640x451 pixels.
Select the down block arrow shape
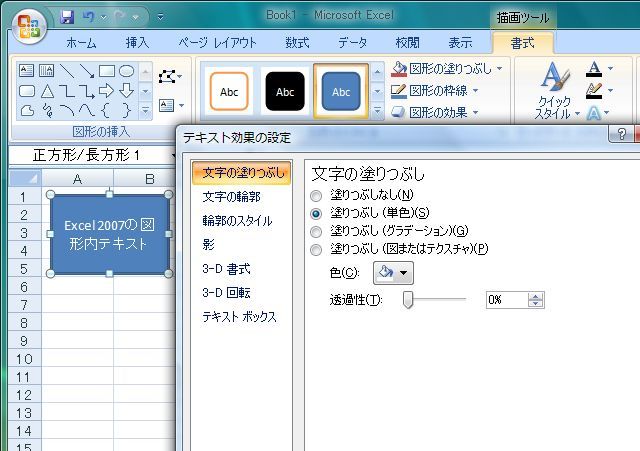click(x=127, y=91)
